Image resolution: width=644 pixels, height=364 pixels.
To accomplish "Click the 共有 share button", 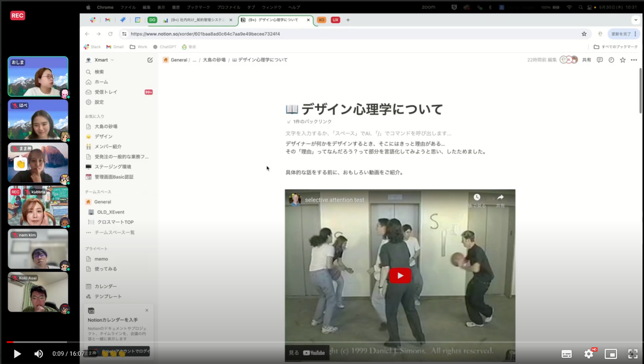I will 587,60.
